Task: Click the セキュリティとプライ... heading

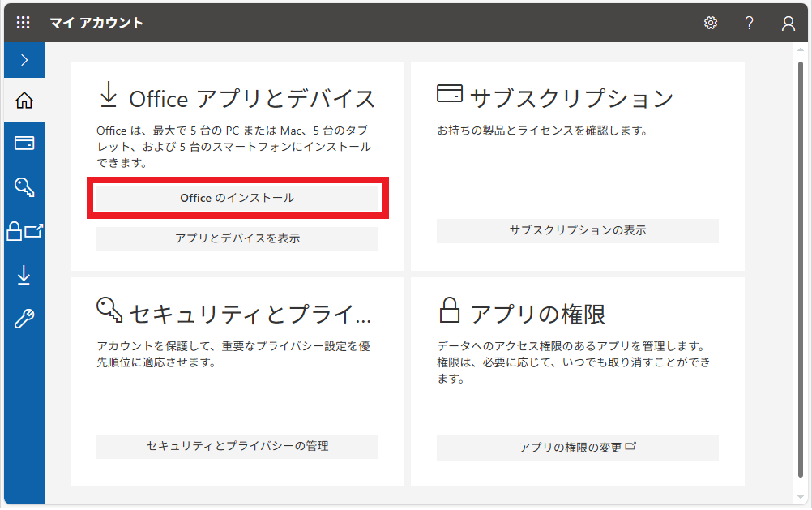Action: tap(250, 314)
